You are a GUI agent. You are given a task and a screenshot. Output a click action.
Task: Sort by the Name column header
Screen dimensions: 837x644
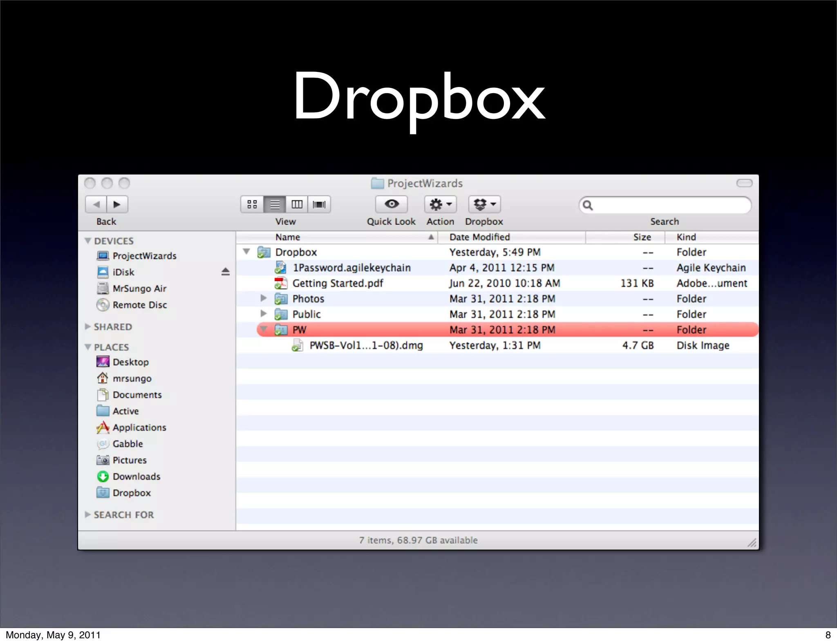(337, 237)
